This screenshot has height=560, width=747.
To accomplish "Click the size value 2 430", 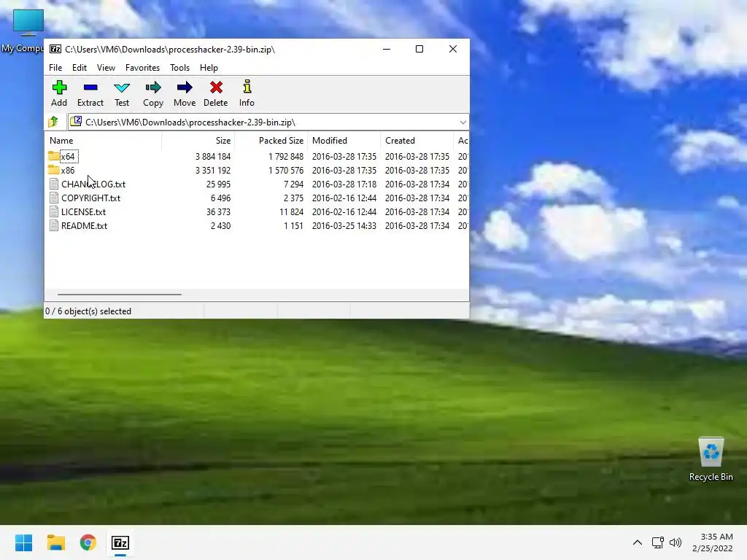I will coord(220,225).
